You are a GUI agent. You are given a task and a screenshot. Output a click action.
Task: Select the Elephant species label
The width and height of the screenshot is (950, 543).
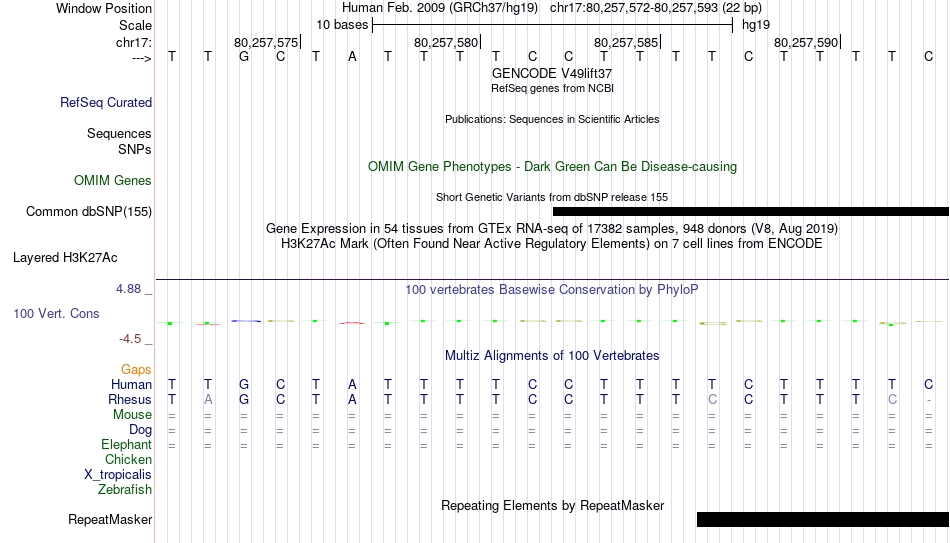coord(126,445)
